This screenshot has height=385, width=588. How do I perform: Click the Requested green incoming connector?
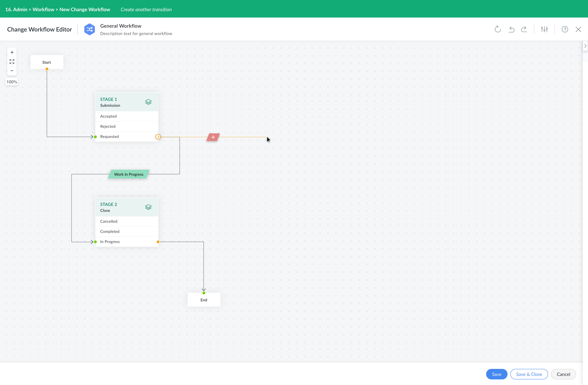point(95,137)
